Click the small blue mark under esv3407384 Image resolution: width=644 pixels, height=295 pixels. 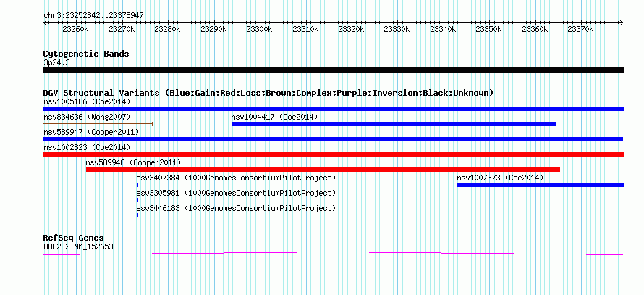[x=137, y=185]
